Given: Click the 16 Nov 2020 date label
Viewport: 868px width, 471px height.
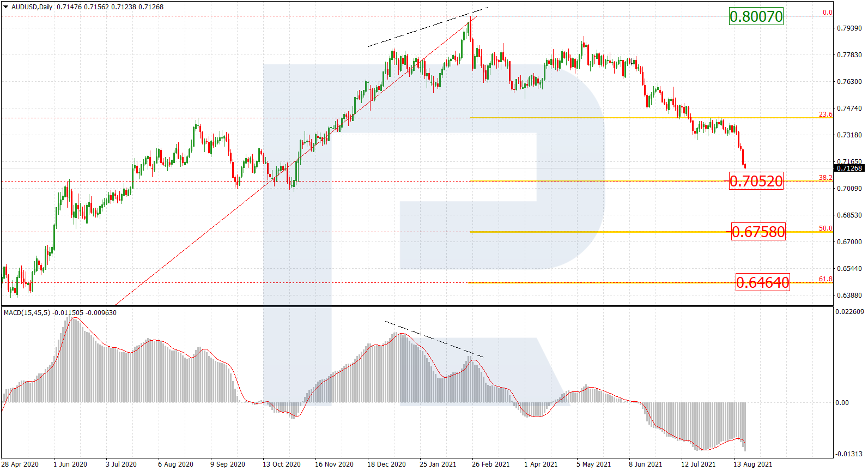Looking at the screenshot, I should pos(334,464).
